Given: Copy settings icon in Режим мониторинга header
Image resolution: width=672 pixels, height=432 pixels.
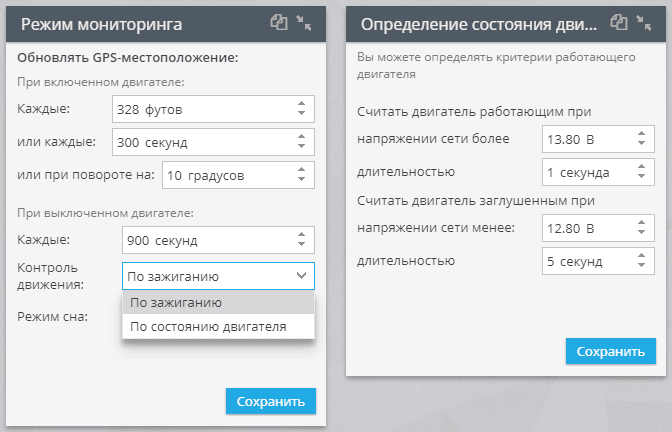Looking at the screenshot, I should coord(279,22).
